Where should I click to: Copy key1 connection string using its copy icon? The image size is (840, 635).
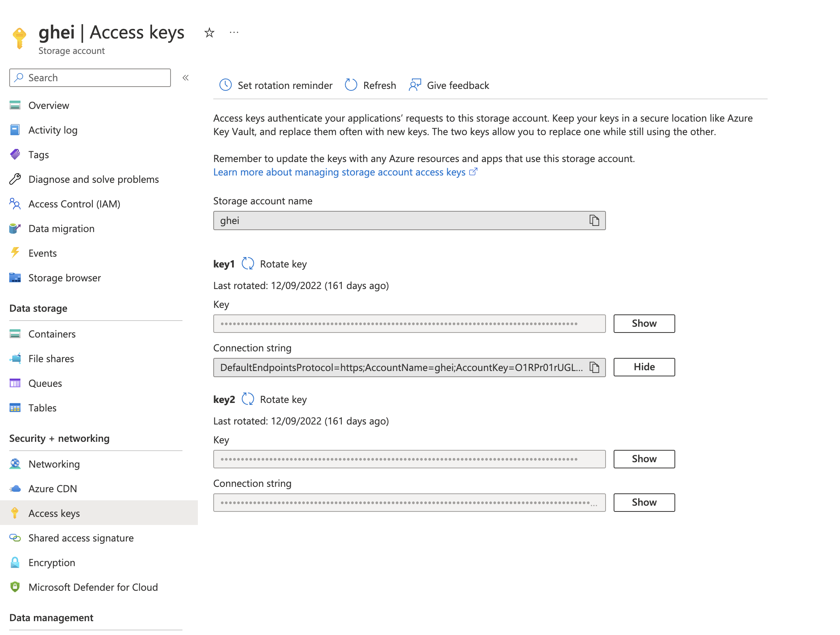(594, 367)
